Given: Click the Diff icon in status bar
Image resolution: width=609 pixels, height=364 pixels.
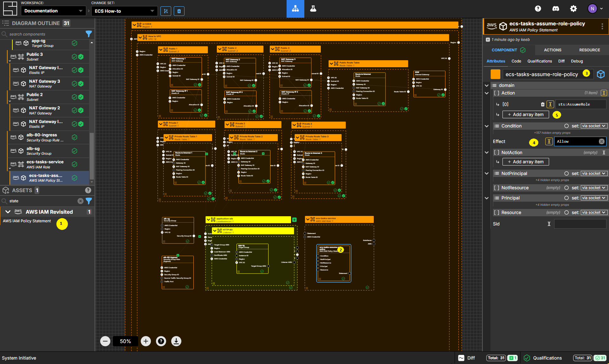Looking at the screenshot, I should coord(461,358).
